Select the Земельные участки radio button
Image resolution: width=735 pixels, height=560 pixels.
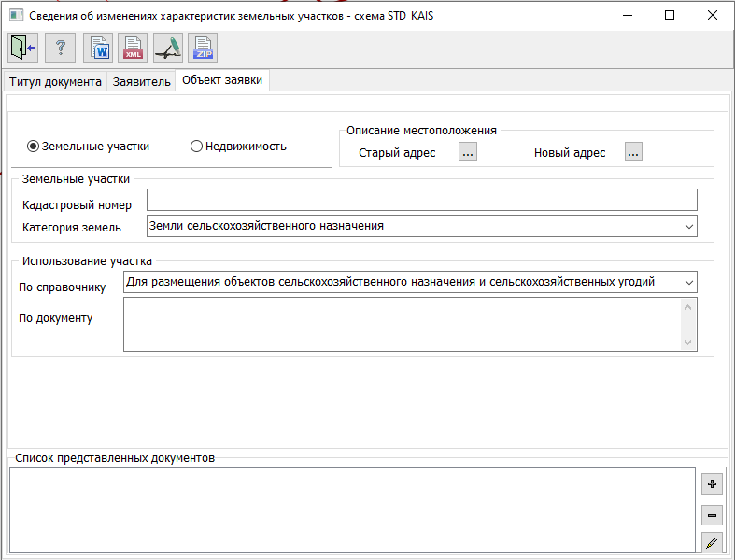pyautogui.click(x=34, y=147)
